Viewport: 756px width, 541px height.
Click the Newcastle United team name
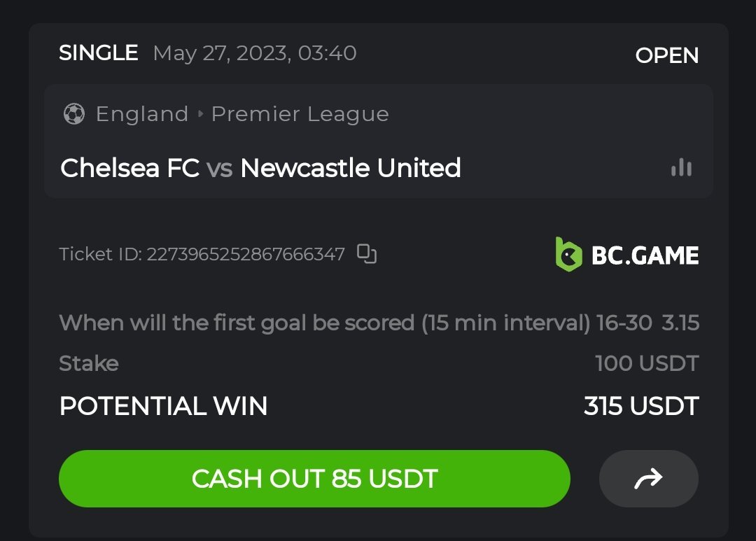coord(350,168)
